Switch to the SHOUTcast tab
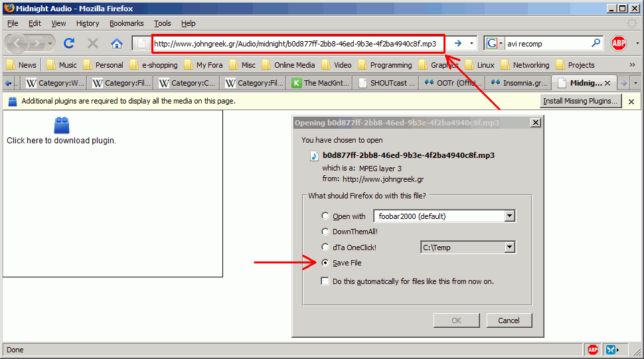The width and height of the screenshot is (644, 359). (x=386, y=83)
